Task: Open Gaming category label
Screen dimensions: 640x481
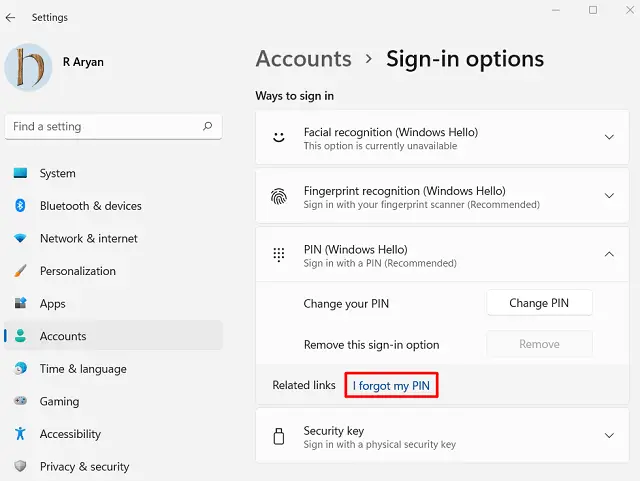Action: pyautogui.click(x=59, y=401)
